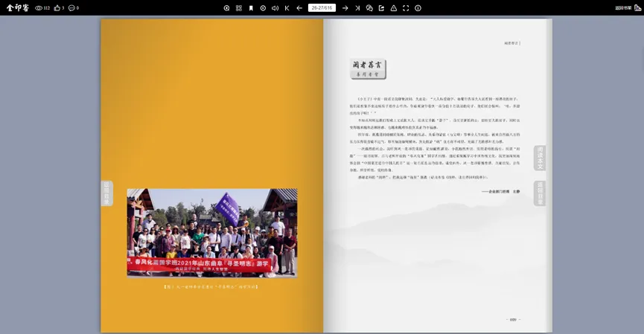Open WeChat share icon
The image size is (644, 334).
click(x=369, y=7)
